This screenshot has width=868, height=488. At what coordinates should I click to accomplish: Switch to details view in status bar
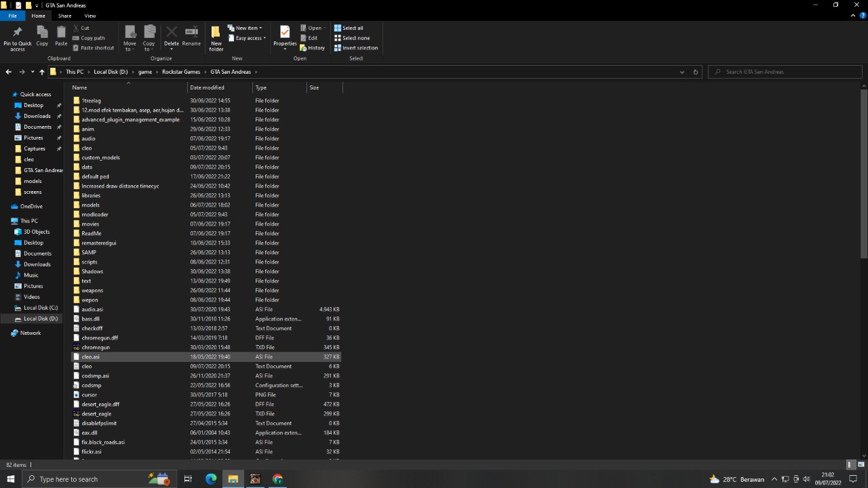pos(850,465)
